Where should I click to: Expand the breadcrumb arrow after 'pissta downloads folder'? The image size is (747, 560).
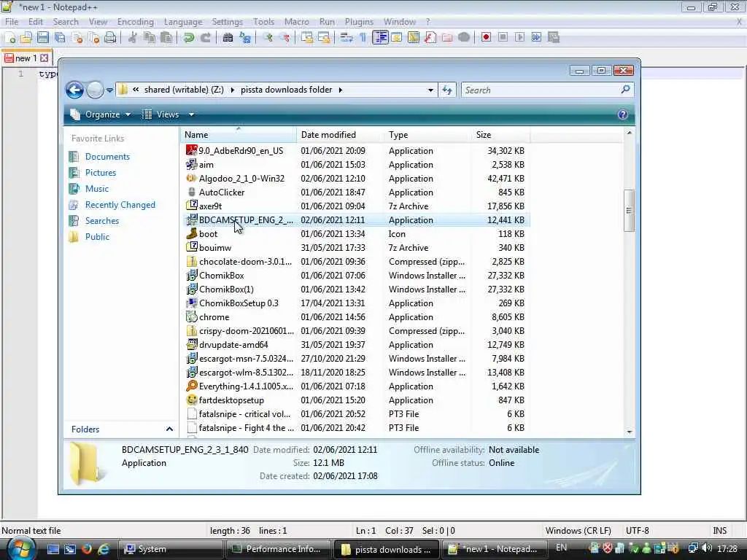(x=341, y=90)
